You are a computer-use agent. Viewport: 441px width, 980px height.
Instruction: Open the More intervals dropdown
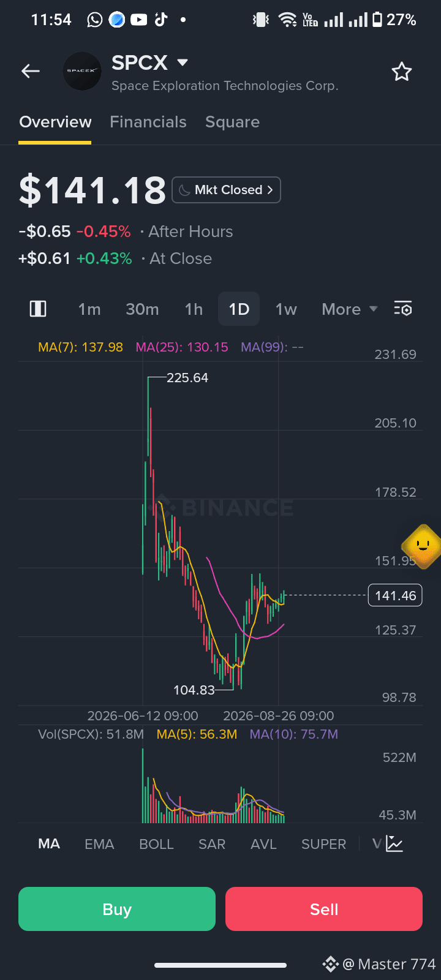pos(350,309)
